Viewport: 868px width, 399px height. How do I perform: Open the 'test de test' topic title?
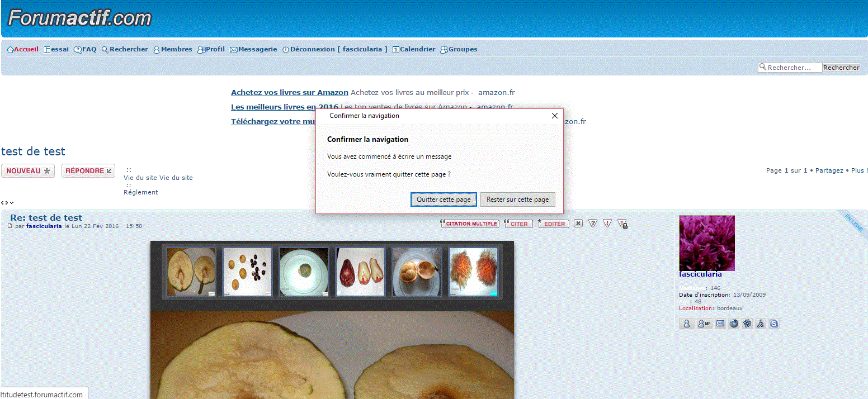pyautogui.click(x=33, y=151)
